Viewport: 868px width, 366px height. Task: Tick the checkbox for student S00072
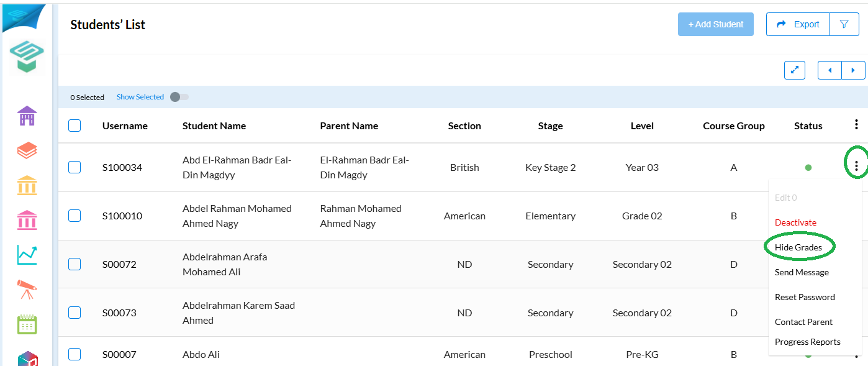click(75, 264)
